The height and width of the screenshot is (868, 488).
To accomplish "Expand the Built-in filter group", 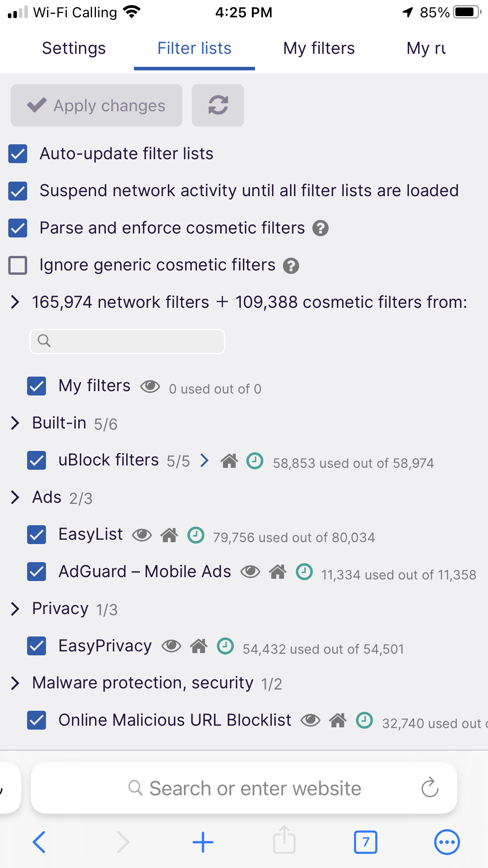I will tap(15, 423).
